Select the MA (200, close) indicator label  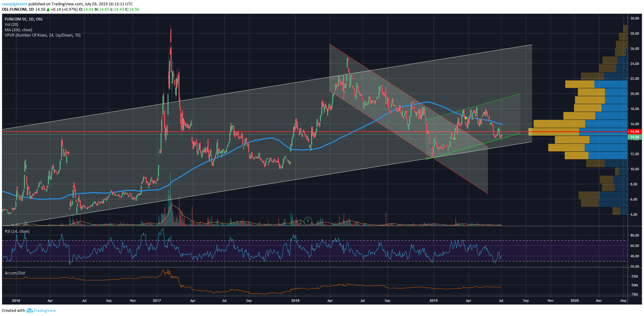(18, 30)
